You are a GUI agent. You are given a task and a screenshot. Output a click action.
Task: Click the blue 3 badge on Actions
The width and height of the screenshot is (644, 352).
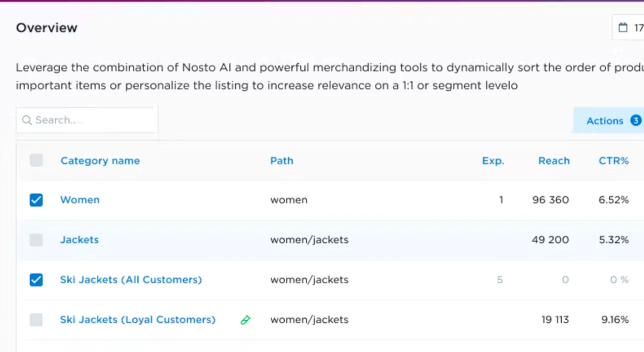(x=636, y=121)
